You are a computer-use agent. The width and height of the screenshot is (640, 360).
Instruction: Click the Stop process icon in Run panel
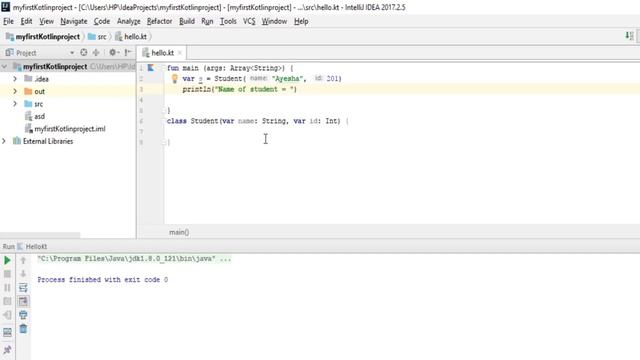7,274
